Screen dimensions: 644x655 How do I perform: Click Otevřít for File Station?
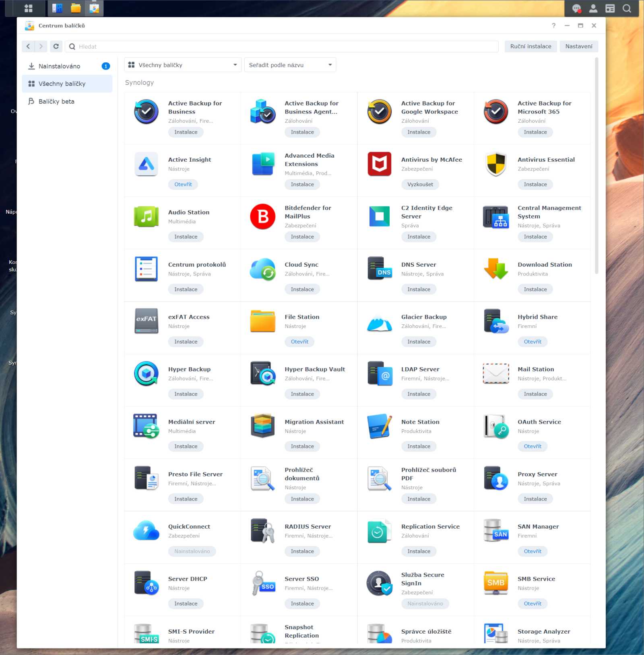pos(299,342)
